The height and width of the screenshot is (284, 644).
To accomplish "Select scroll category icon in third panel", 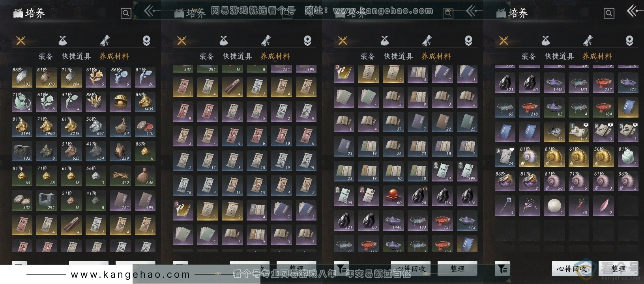I will (427, 40).
